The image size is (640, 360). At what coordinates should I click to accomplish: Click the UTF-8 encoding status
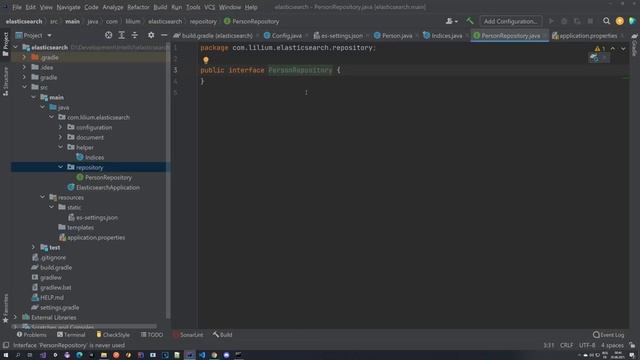(x=587, y=345)
